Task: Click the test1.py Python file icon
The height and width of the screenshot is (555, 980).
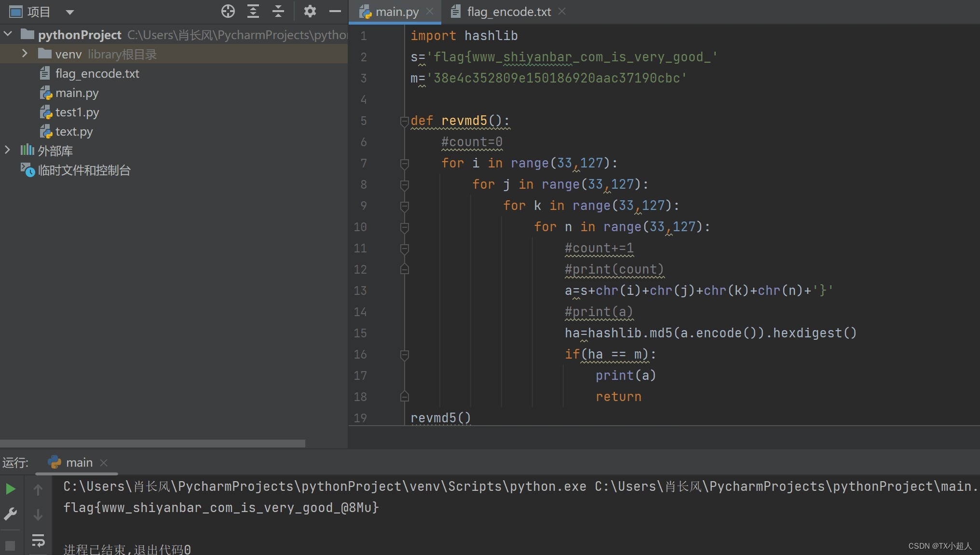Action: coord(46,112)
